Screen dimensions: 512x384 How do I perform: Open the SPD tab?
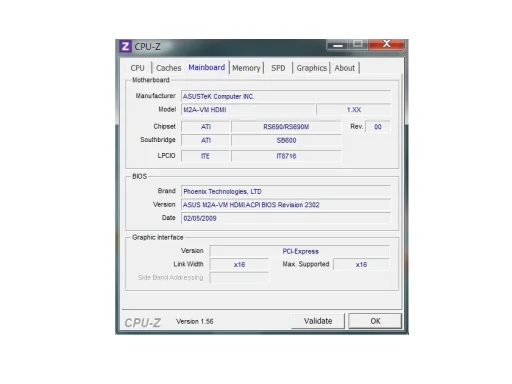coord(278,68)
